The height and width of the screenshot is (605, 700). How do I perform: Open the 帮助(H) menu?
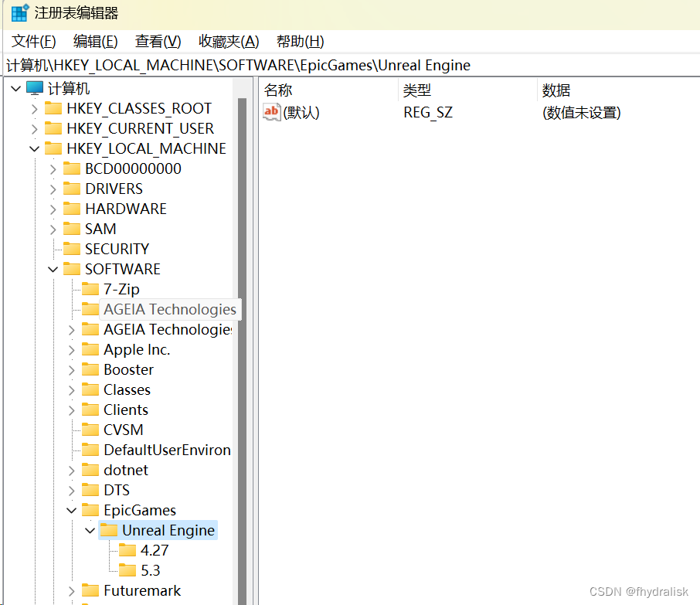301,41
